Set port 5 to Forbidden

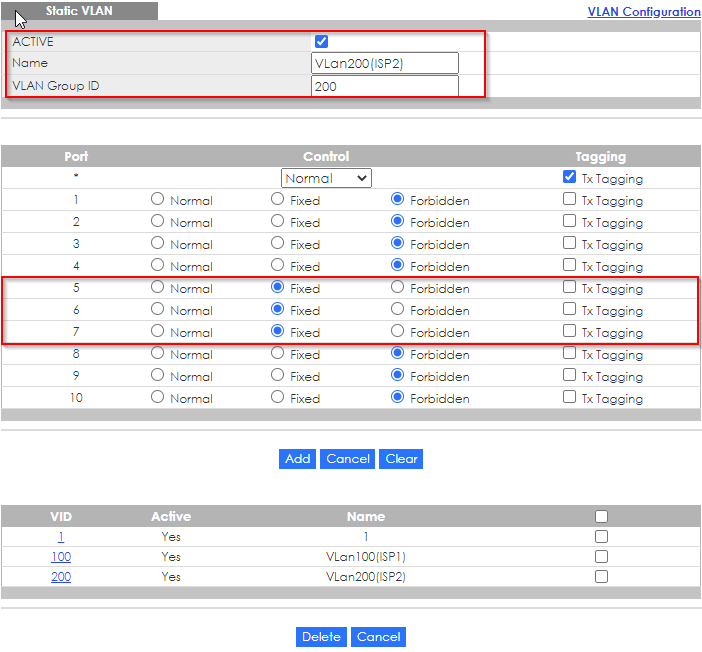(398, 287)
